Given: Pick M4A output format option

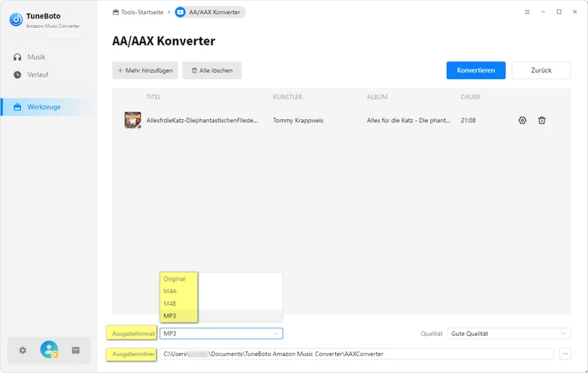Looking at the screenshot, I should coord(171,291).
